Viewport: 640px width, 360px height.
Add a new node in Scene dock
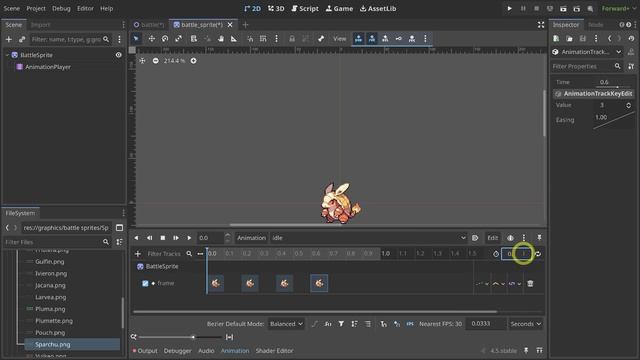(9, 39)
